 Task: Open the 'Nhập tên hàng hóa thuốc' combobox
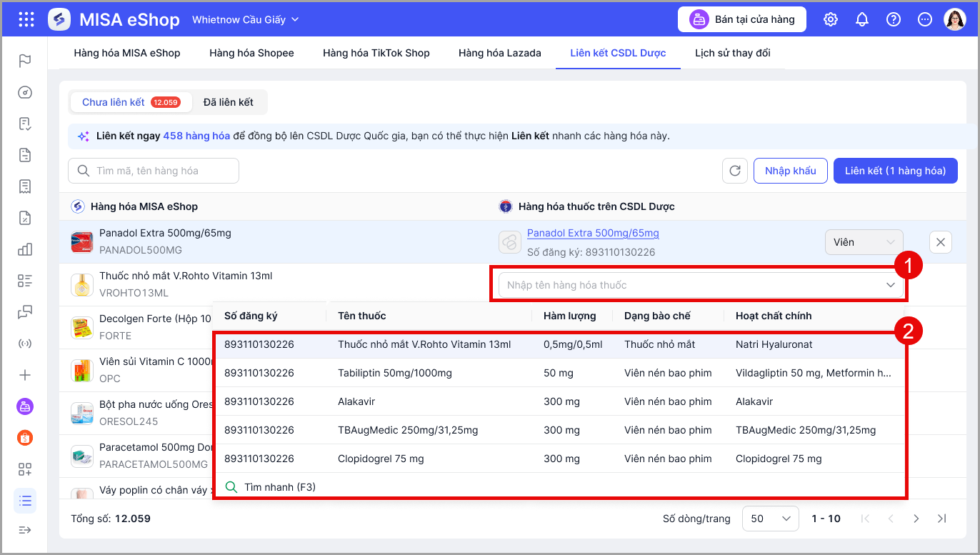click(x=700, y=285)
